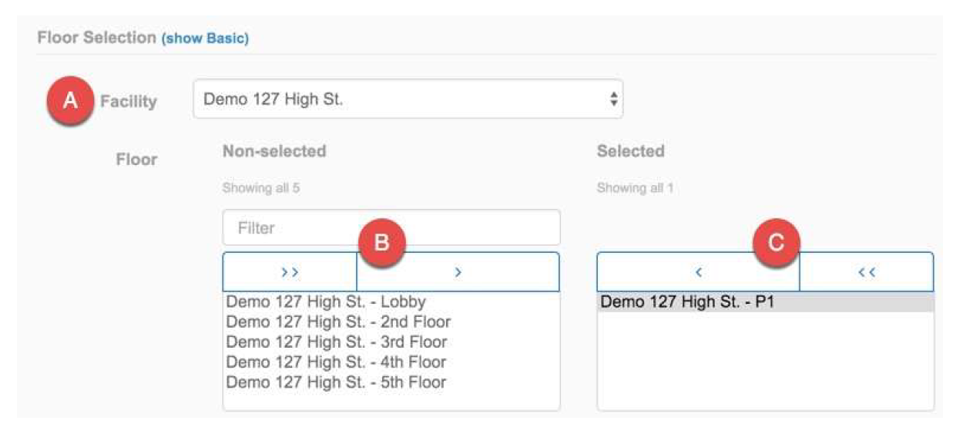Viewport: 980px width, 431px height.
Task: Focus the Filter text field
Action: tap(391, 228)
